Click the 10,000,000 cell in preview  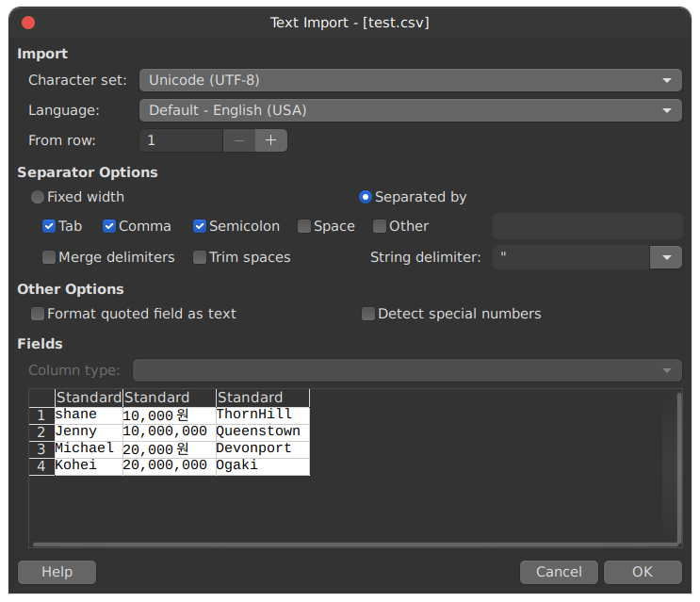(x=170, y=432)
